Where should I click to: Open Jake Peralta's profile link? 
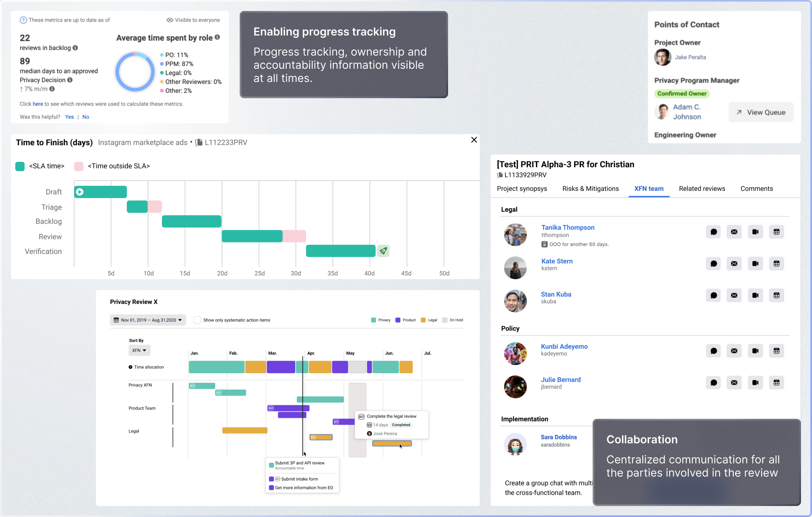click(x=690, y=57)
